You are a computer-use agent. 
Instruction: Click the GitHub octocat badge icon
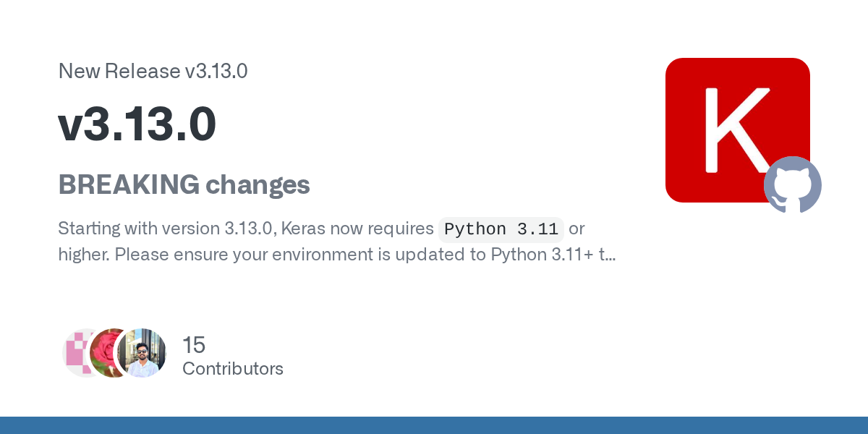click(x=793, y=184)
